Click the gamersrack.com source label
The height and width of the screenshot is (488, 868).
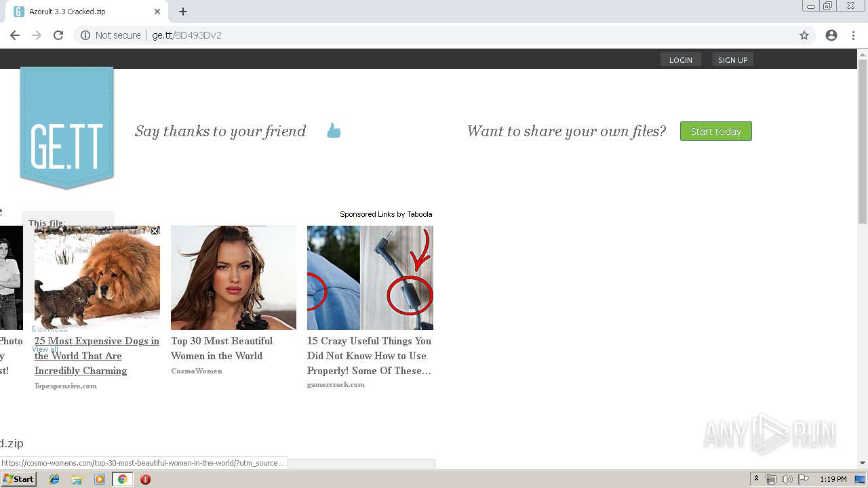336,384
